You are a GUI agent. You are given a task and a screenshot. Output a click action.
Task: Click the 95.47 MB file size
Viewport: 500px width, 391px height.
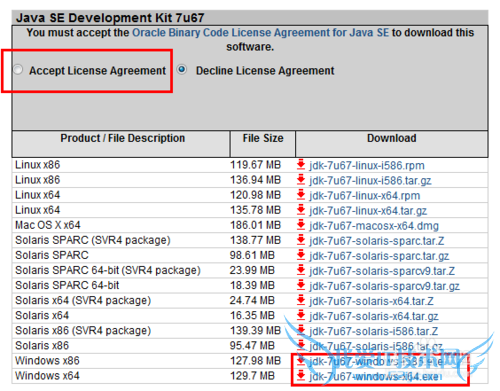[252, 346]
